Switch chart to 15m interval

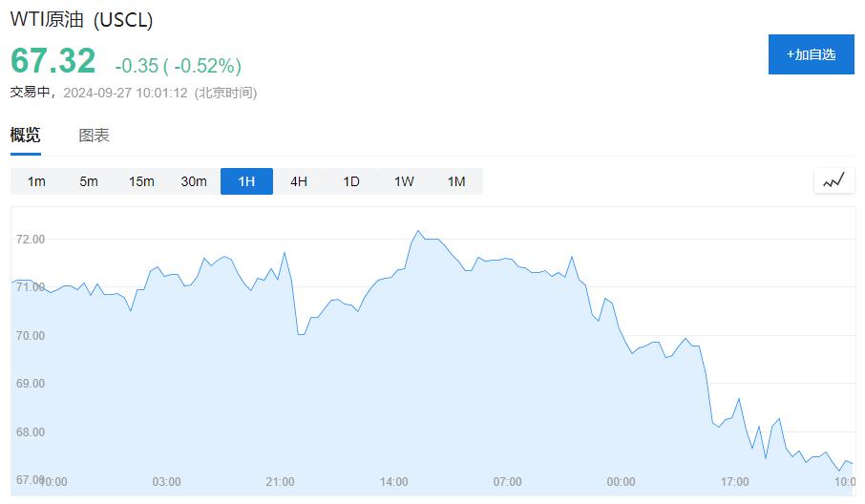pos(141,181)
